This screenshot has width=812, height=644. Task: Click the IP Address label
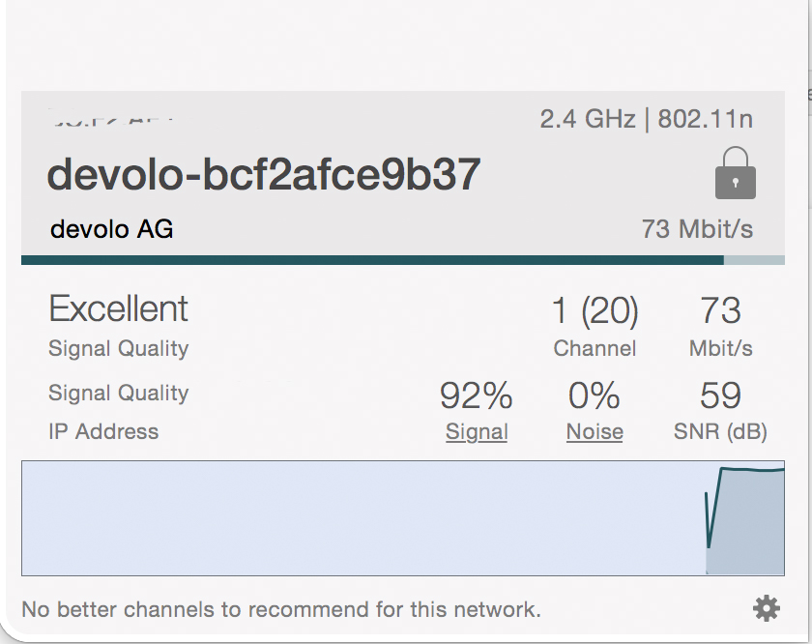103,432
